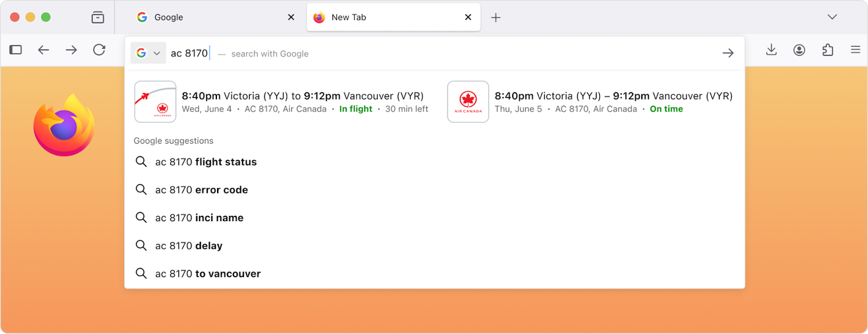Open the Firefox View archive icon
868x334 pixels.
[98, 17]
